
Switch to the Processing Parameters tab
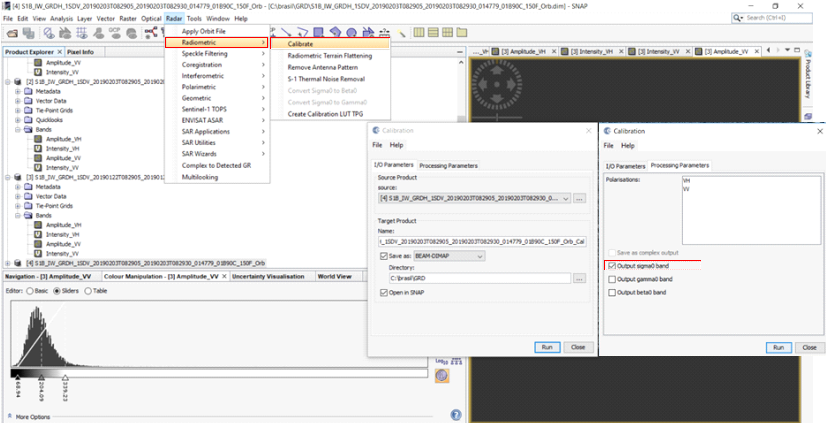447,165
